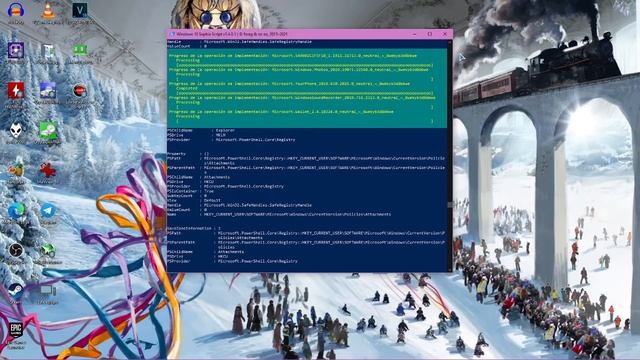Open the red lightning bolt desktop icon
640x360 pixels.
pyautogui.click(x=16, y=90)
